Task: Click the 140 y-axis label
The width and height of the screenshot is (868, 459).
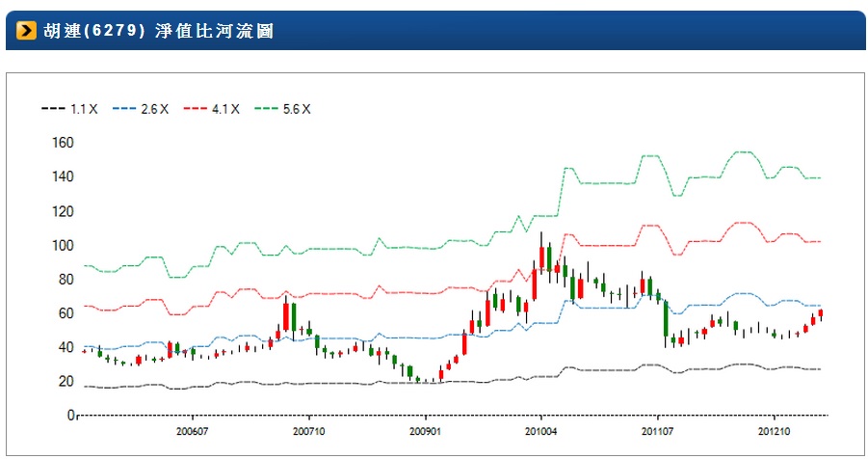Action: [x=63, y=176]
